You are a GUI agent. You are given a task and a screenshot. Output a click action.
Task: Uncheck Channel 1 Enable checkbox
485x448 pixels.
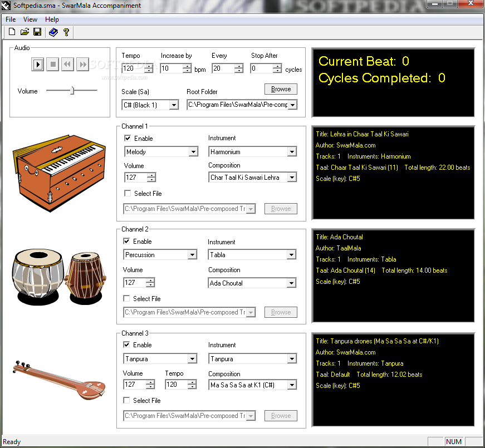click(x=128, y=138)
